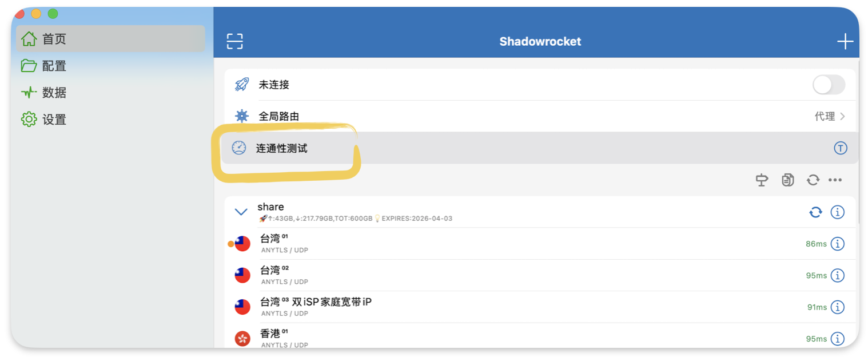Open the 全局路由 代理 routing selector
This screenshot has height=357, width=868.
click(x=829, y=117)
